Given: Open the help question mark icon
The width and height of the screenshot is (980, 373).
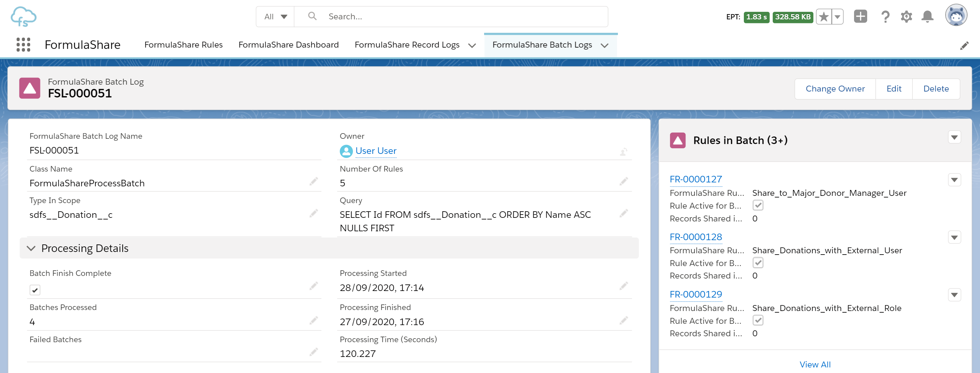Looking at the screenshot, I should pyautogui.click(x=885, y=17).
